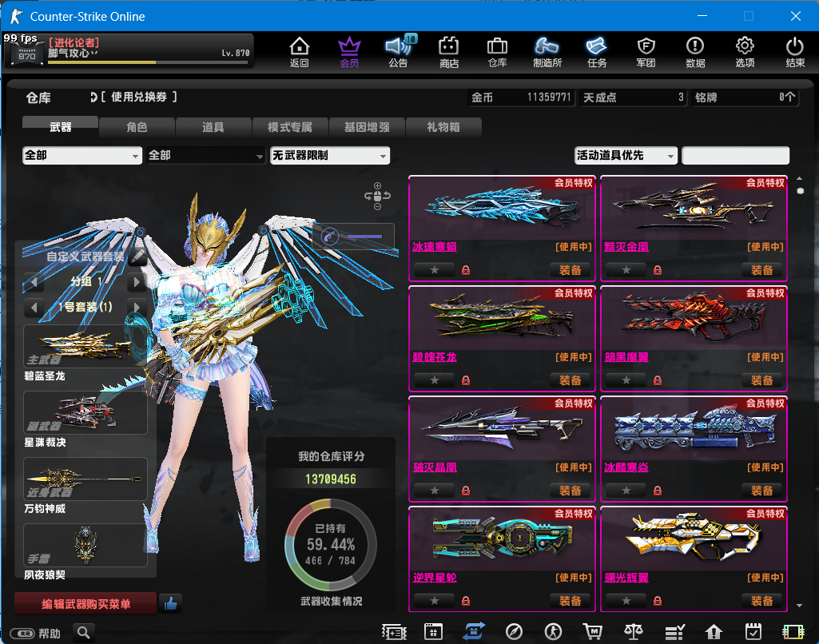Switch to the 基因增强 tab
Screen dimensions: 819x644
tap(367, 127)
